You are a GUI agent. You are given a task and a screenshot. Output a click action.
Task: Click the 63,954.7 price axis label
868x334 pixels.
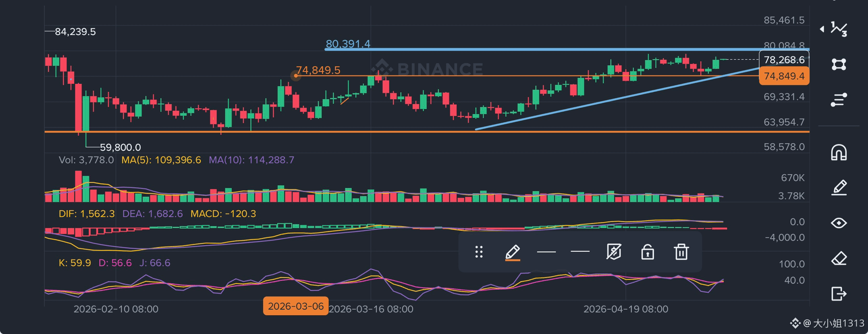pos(784,122)
